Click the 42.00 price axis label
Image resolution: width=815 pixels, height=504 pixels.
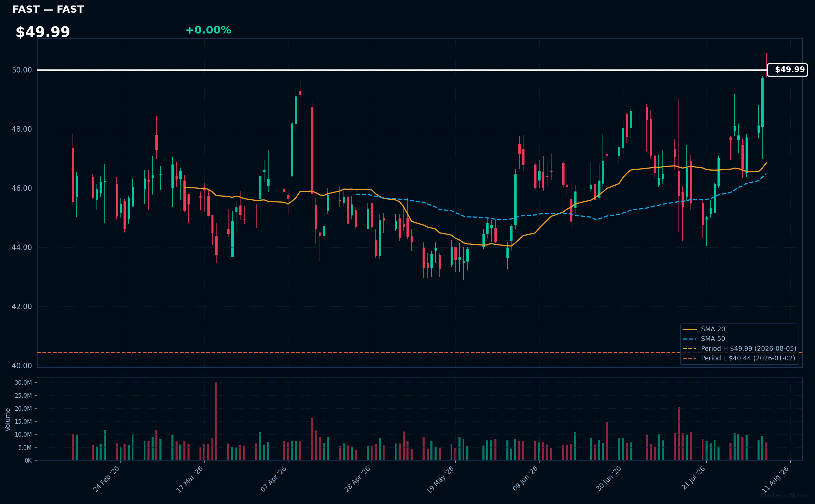(22, 307)
